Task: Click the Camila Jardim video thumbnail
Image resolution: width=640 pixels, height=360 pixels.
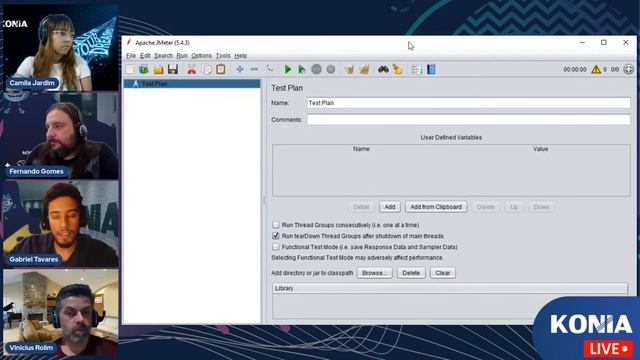Action: [61, 48]
